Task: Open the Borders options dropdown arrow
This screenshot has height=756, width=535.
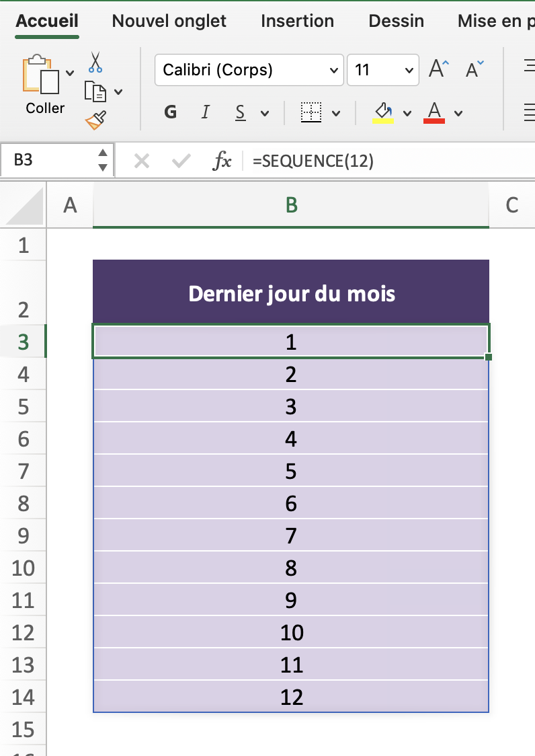Action: pos(336,113)
